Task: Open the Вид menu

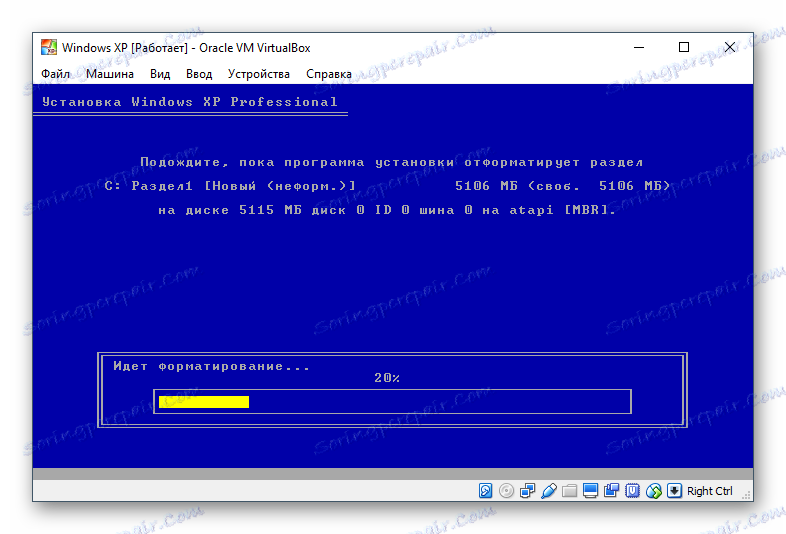Action: point(160,74)
